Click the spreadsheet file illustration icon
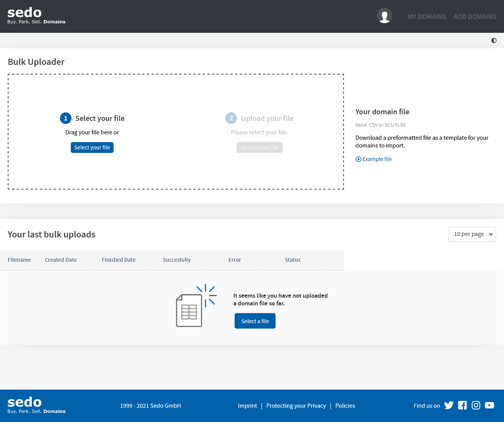 coord(189,310)
